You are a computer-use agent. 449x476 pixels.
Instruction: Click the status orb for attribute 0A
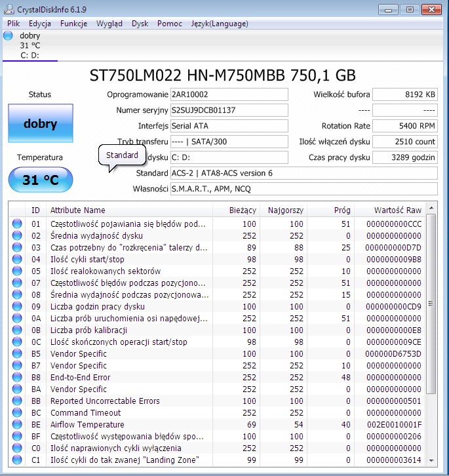pyautogui.click(x=17, y=318)
